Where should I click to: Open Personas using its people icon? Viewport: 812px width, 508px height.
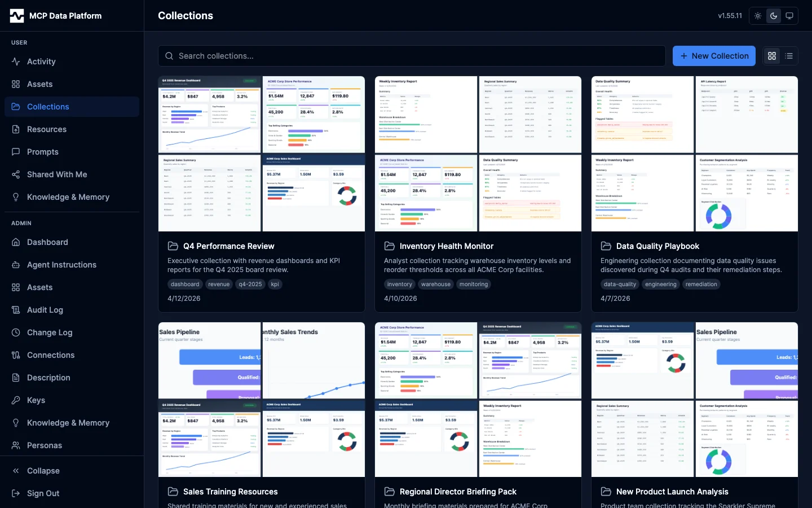(16, 445)
